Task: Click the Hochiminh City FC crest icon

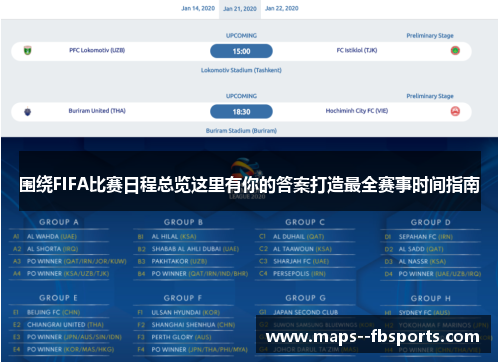Action: pos(455,111)
